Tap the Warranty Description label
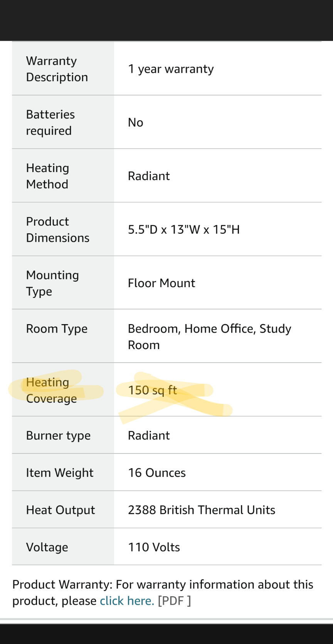 click(x=57, y=69)
